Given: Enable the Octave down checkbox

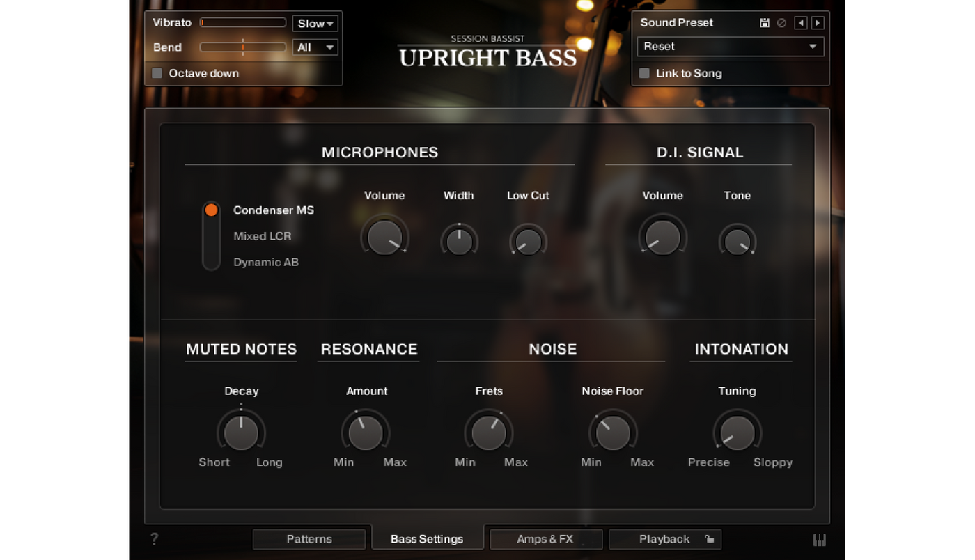Looking at the screenshot, I should point(157,73).
